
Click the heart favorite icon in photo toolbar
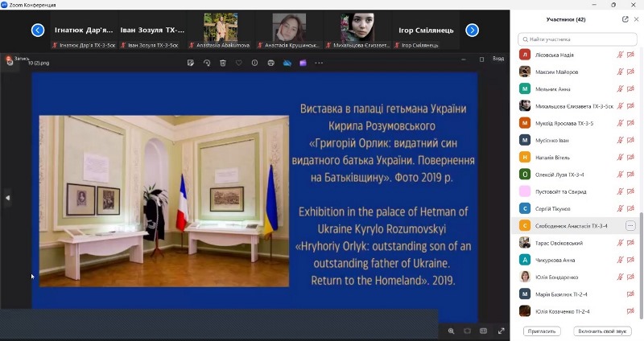pos(238,63)
